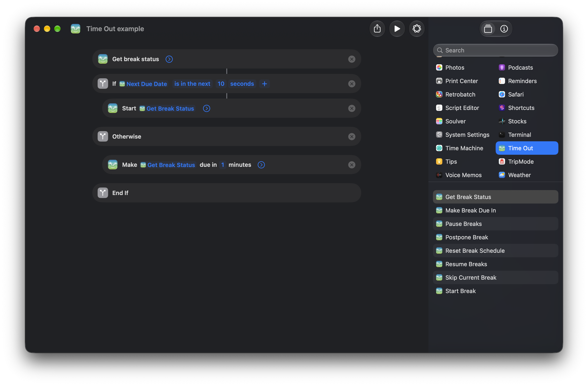Add another condition with the plus button
The height and width of the screenshot is (386, 588).
coord(264,84)
